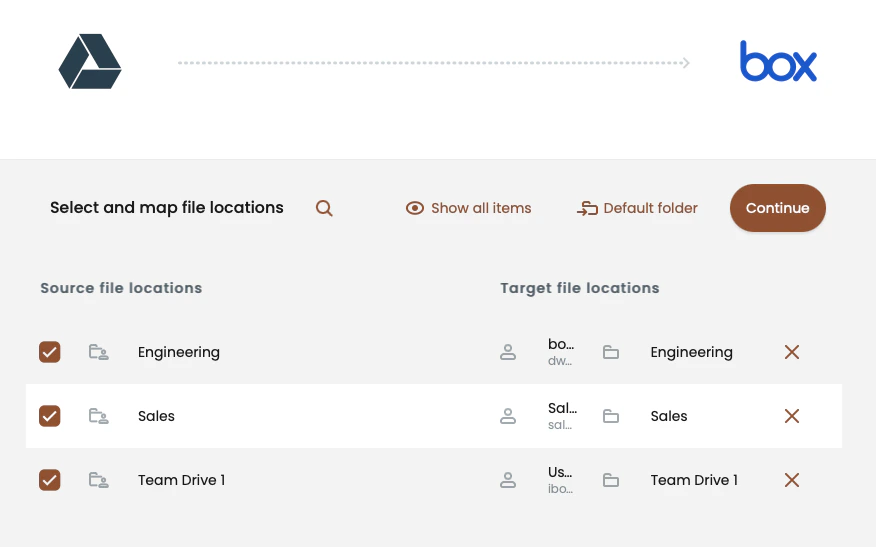Open the Default folder option
Viewport: 876px width, 547px height.
tap(638, 208)
